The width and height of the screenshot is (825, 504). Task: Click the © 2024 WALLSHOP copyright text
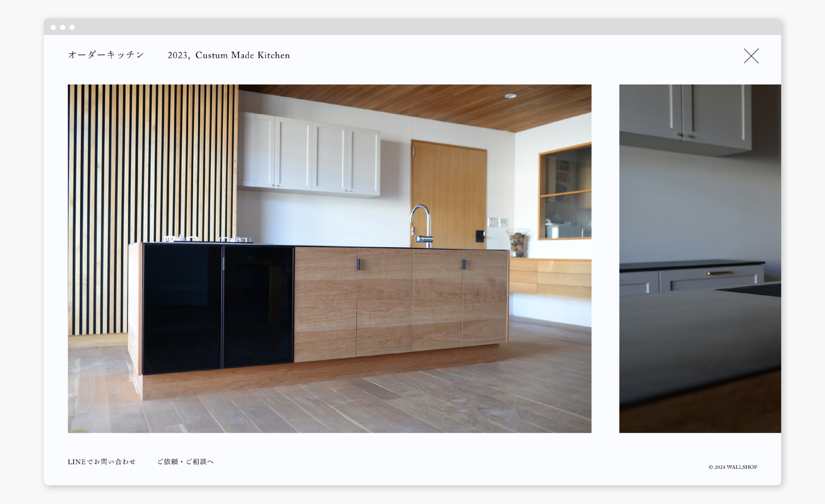point(733,467)
